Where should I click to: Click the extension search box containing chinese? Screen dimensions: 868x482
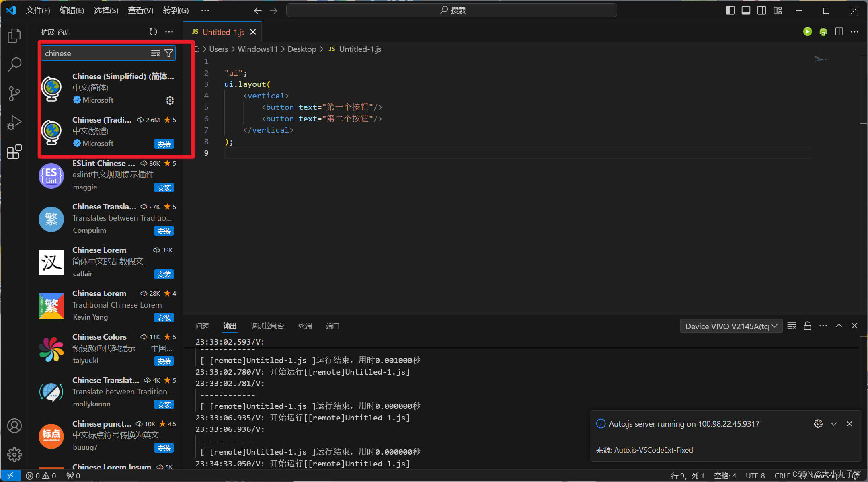[x=96, y=53]
